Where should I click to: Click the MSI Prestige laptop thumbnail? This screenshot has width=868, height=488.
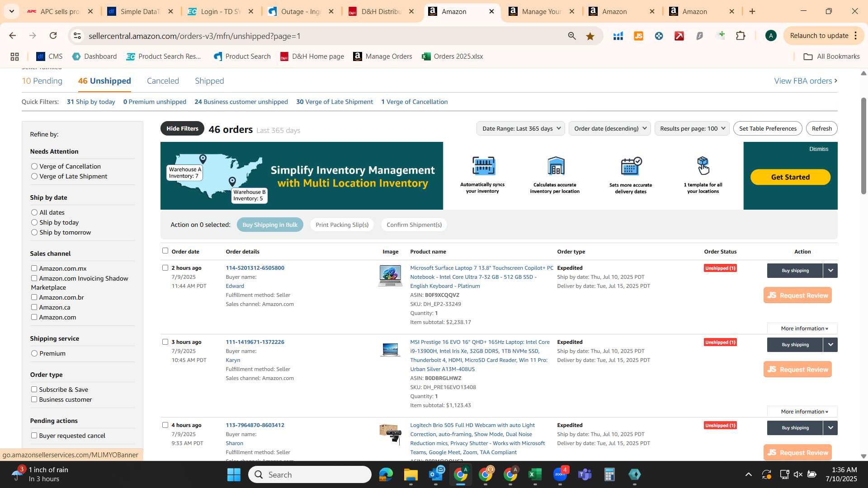(x=390, y=350)
